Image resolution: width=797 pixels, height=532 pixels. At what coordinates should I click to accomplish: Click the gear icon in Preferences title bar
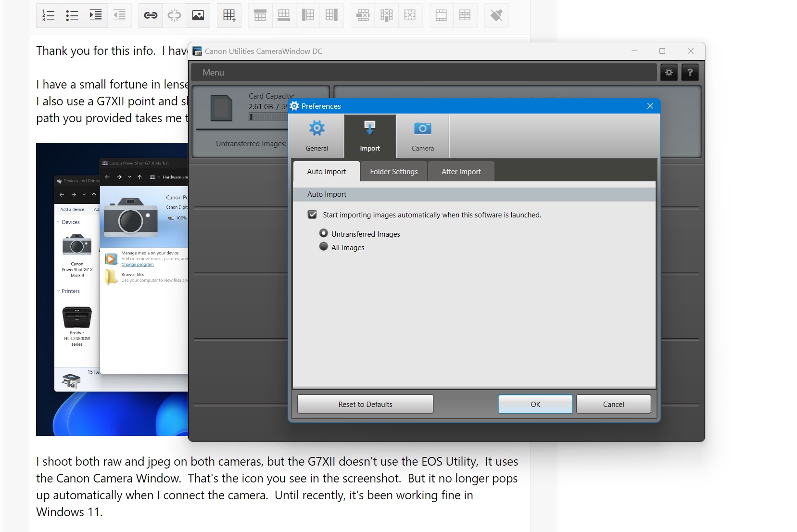[x=294, y=106]
